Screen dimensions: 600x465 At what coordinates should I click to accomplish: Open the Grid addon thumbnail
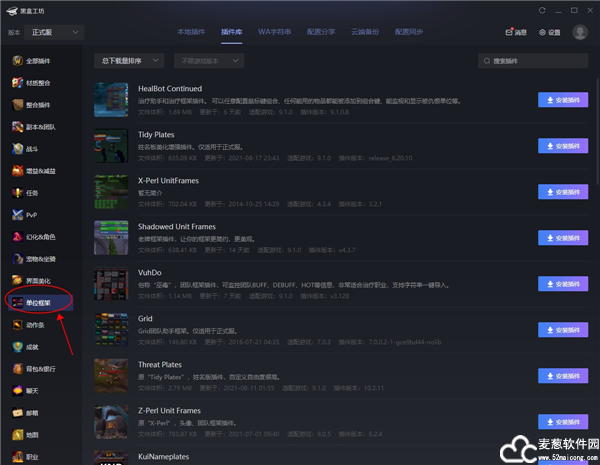[x=111, y=330]
